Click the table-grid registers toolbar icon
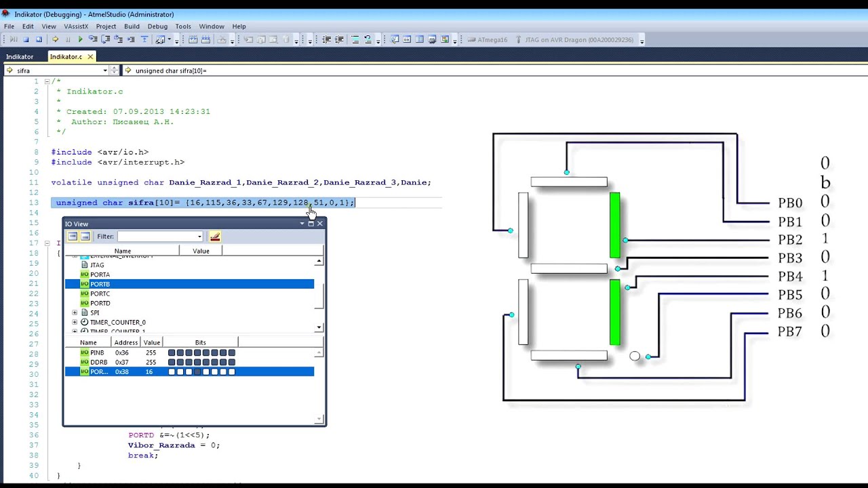 (x=419, y=39)
